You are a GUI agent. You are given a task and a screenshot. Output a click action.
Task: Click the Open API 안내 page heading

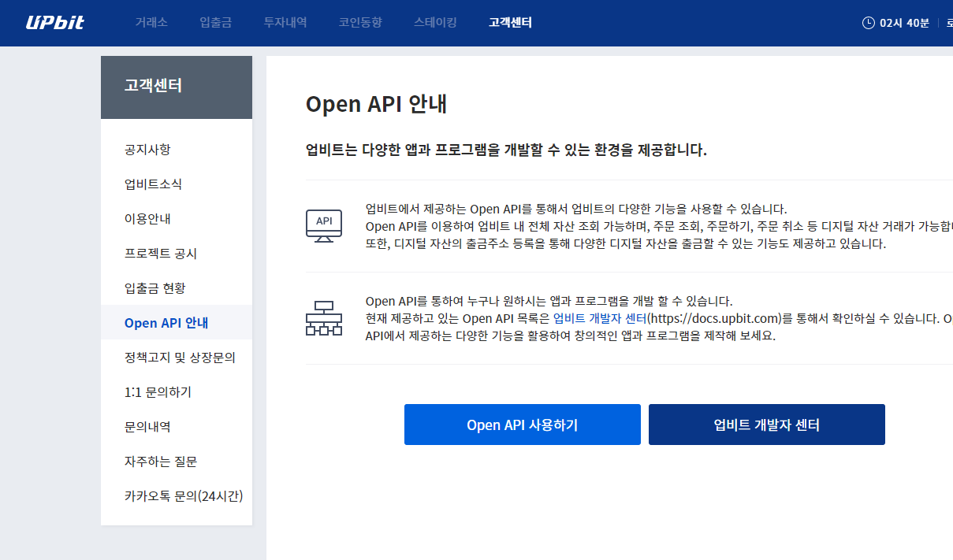[376, 104]
